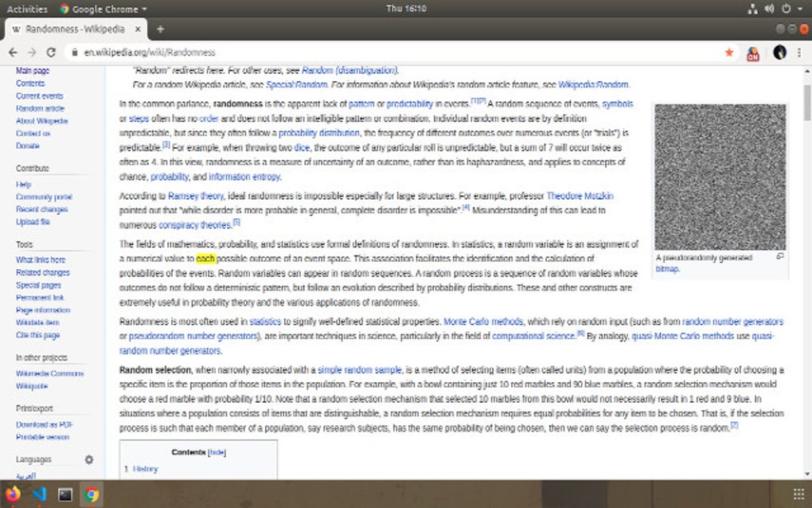Screen dimensions: 812x508
Task: Close the Randomness - Wikipedia tab
Action: click(138, 29)
